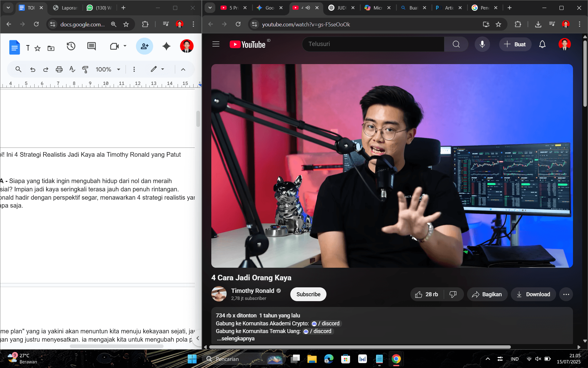Click YouTube voice search microphone
The width and height of the screenshot is (588, 368).
[x=482, y=44]
